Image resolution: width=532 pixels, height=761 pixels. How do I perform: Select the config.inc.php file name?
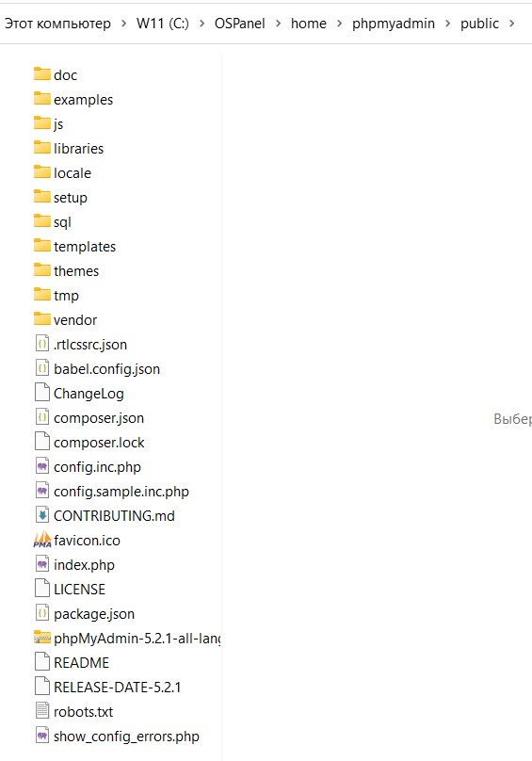(98, 467)
